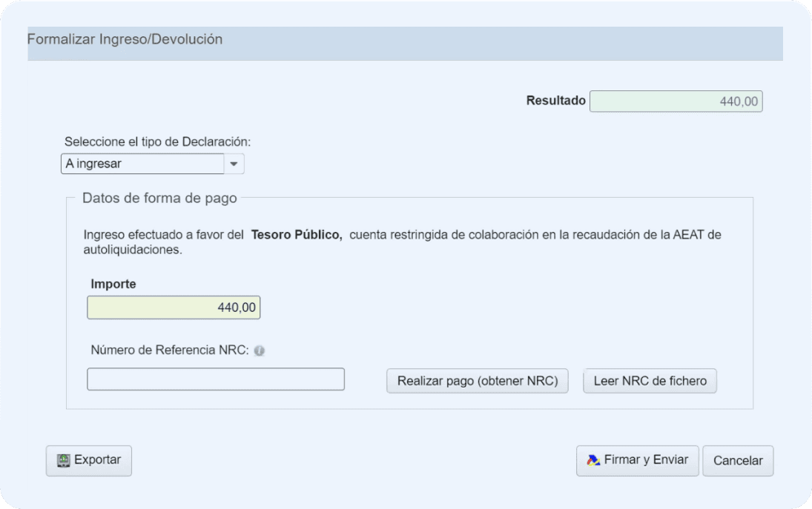Click the Importe label
Image resolution: width=812 pixels, height=509 pixels.
click(113, 284)
